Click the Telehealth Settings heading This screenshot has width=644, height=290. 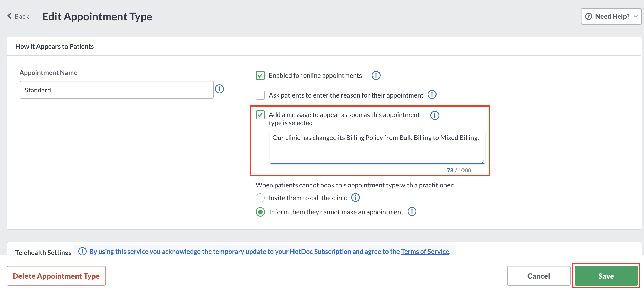(43, 252)
